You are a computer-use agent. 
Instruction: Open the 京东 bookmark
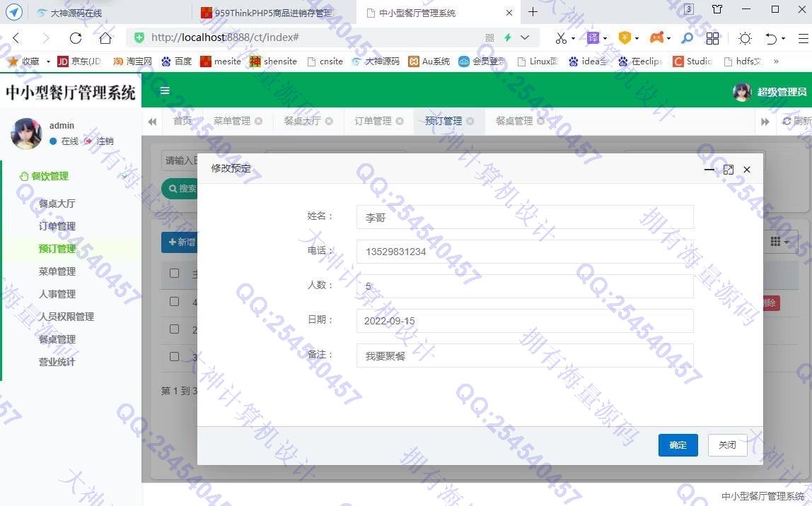[79, 61]
